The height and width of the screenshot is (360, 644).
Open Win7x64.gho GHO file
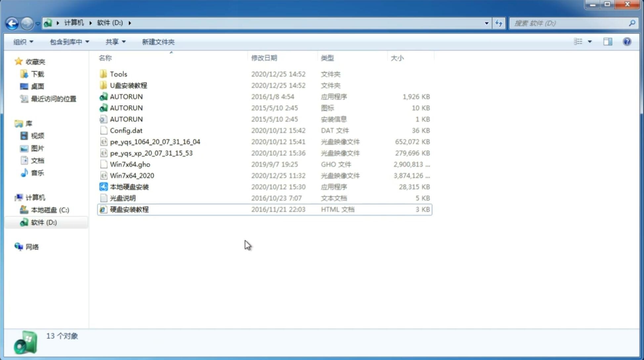click(130, 164)
